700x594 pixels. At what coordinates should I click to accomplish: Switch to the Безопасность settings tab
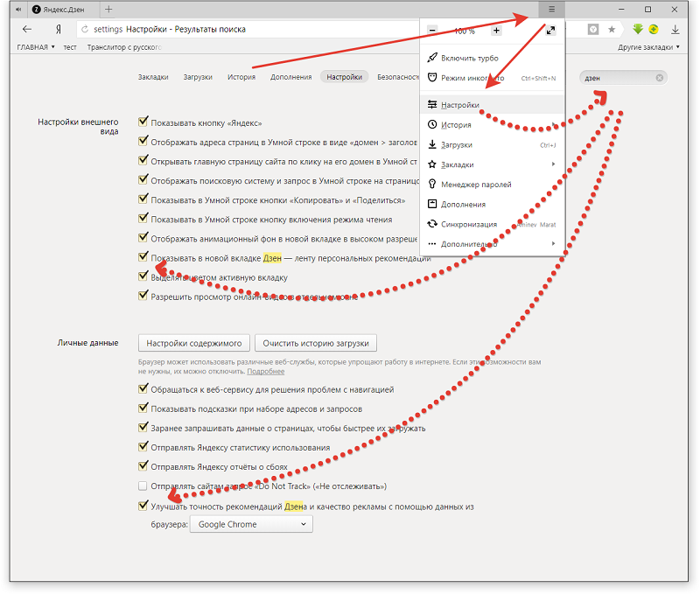398,77
